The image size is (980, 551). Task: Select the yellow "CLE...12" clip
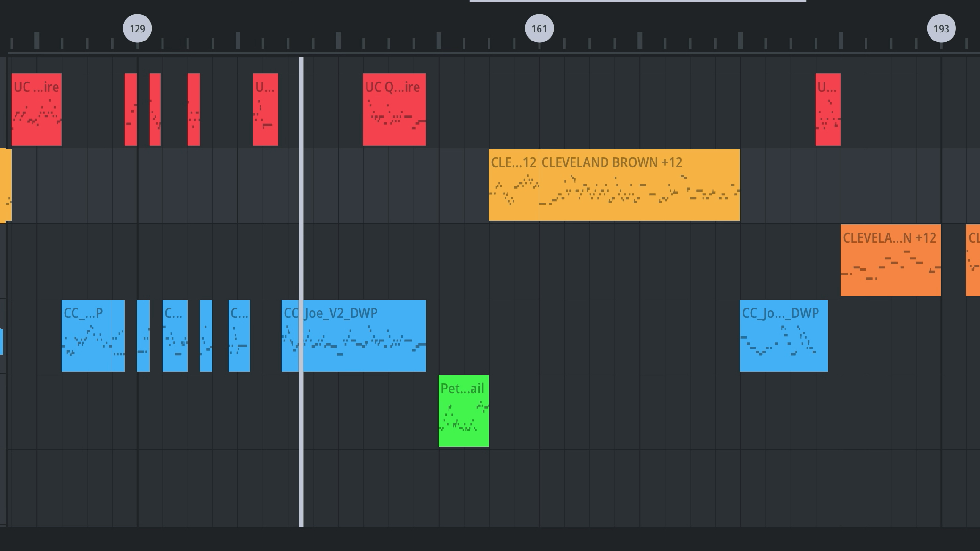click(x=514, y=185)
